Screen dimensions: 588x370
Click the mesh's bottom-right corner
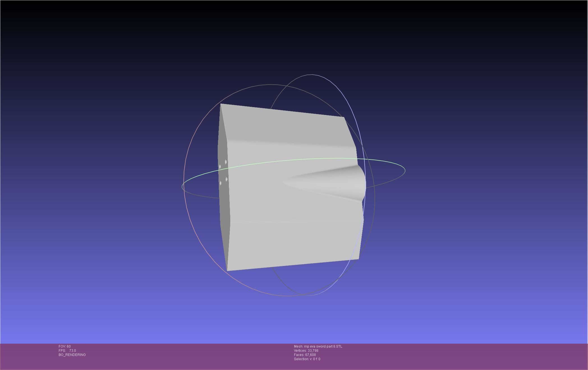point(359,259)
